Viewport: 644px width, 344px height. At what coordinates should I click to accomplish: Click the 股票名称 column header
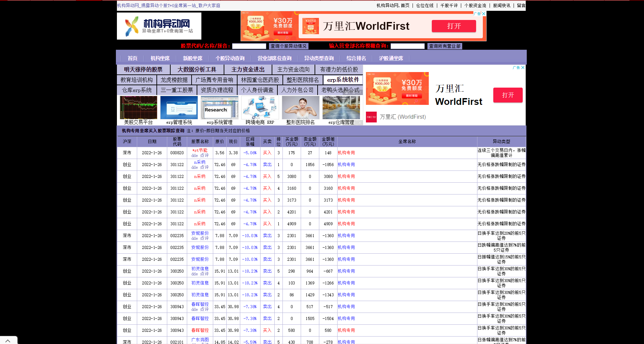pos(200,142)
